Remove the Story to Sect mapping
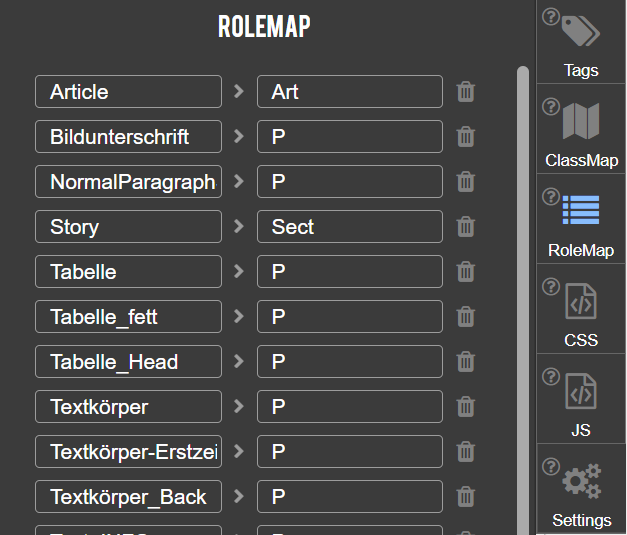The width and height of the screenshot is (627, 535). point(466,227)
